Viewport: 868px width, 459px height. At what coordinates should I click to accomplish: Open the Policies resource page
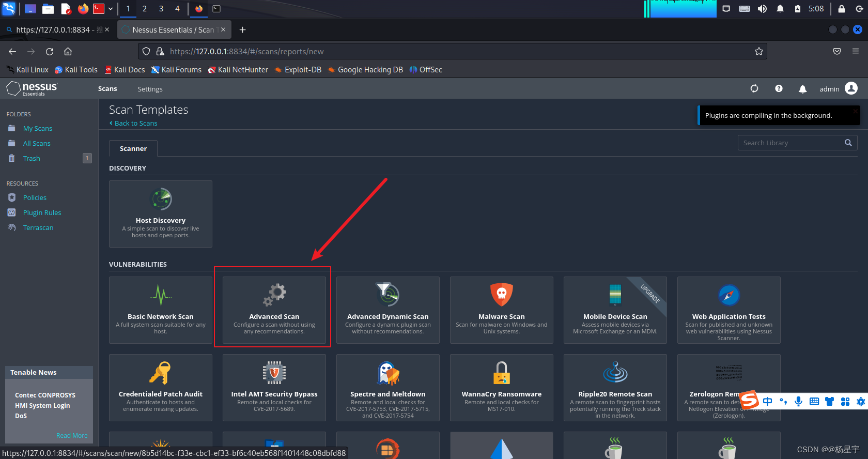[35, 197]
